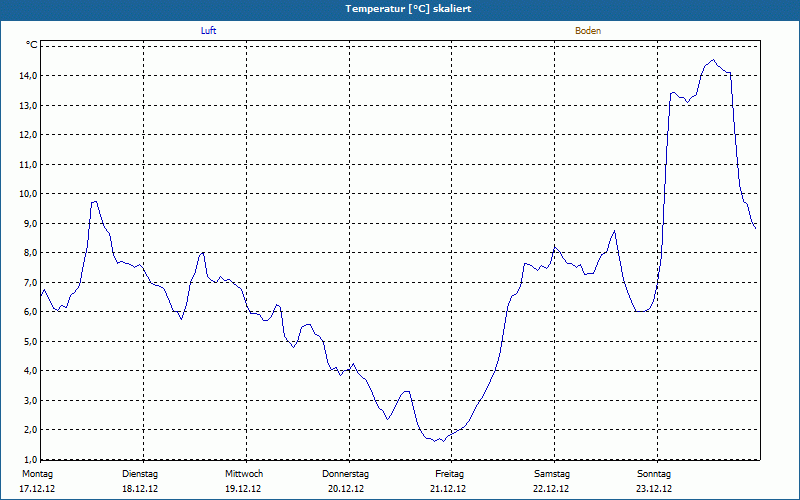Image resolution: width=800 pixels, height=500 pixels.
Task: Click the '9,0' y-axis value
Action: tap(30, 223)
